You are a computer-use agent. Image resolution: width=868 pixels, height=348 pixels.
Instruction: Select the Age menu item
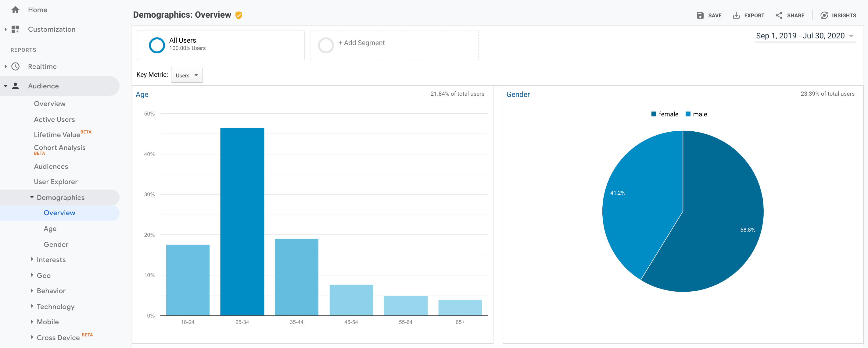[x=50, y=228]
